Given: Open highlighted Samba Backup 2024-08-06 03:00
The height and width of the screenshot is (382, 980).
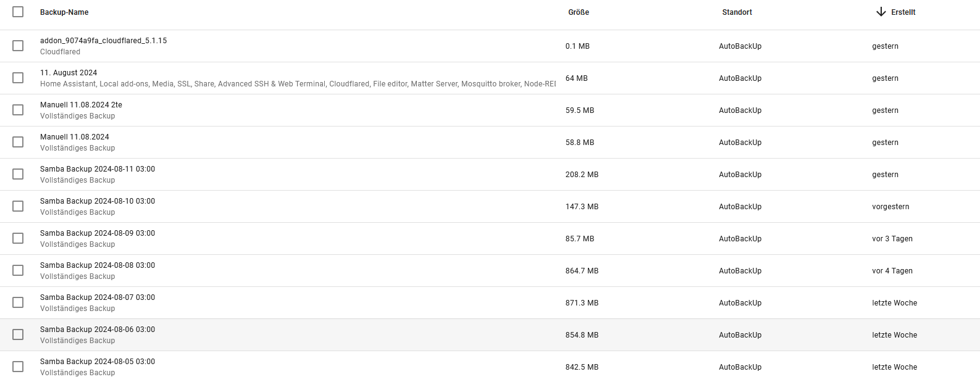Looking at the screenshot, I should [x=490, y=335].
